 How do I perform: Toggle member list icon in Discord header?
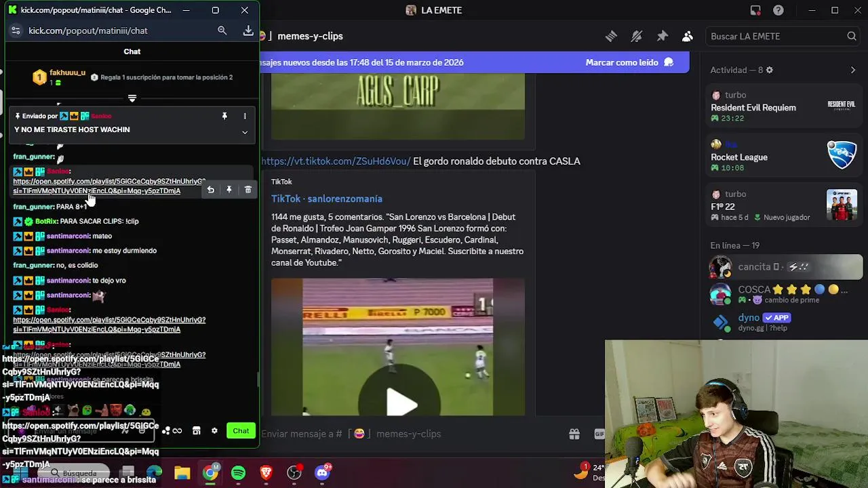(x=688, y=36)
